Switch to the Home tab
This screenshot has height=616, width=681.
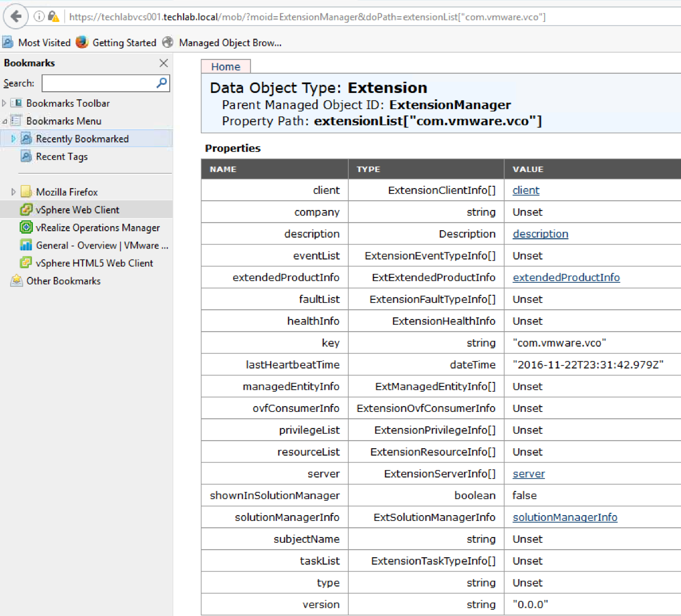(x=226, y=66)
